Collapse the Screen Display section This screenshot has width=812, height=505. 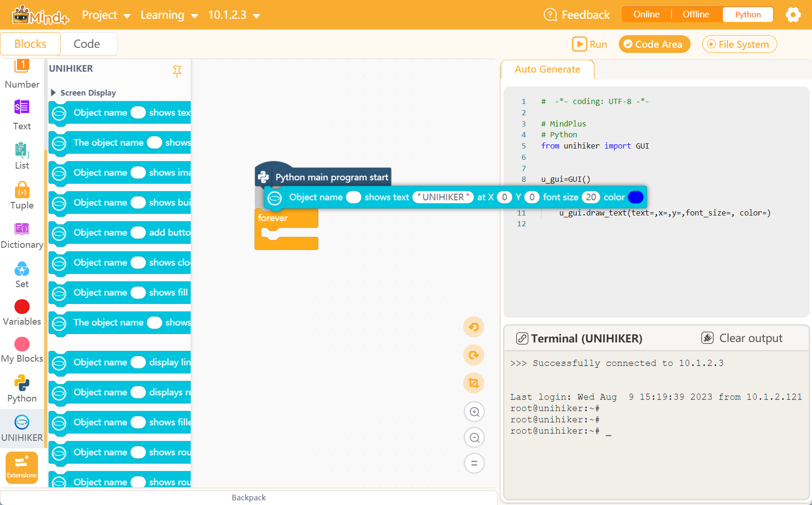83,92
